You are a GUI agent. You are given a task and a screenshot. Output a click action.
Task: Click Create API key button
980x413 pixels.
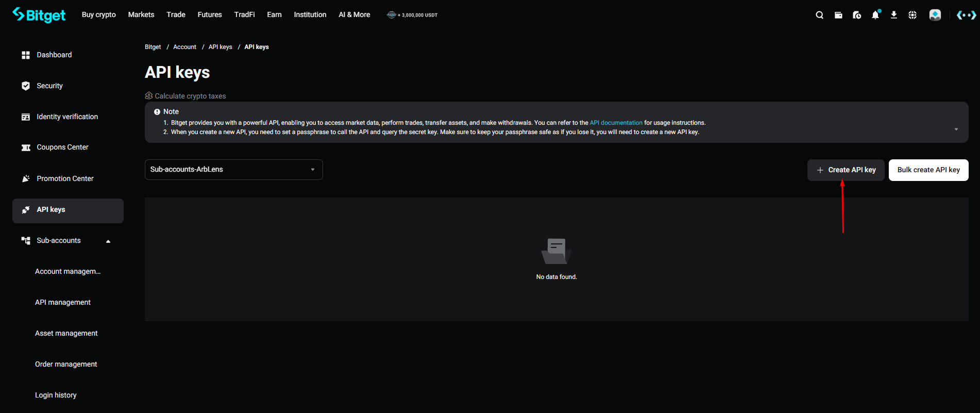tap(846, 170)
